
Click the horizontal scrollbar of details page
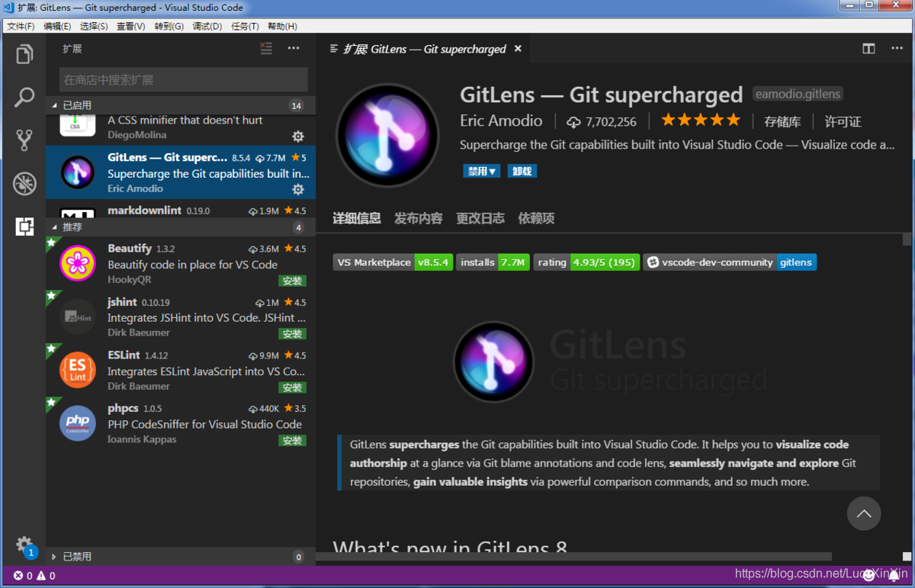573,557
